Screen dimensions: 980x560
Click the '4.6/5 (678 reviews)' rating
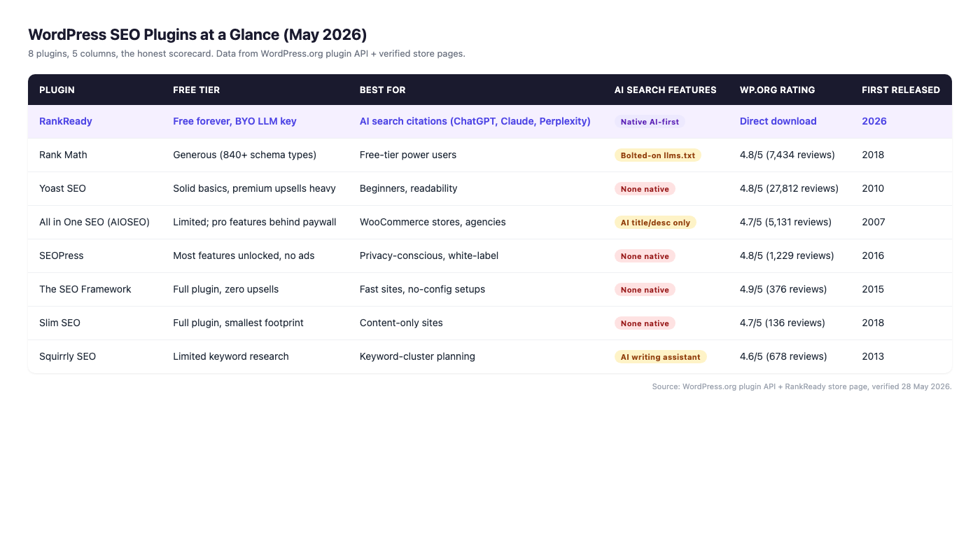coord(783,356)
